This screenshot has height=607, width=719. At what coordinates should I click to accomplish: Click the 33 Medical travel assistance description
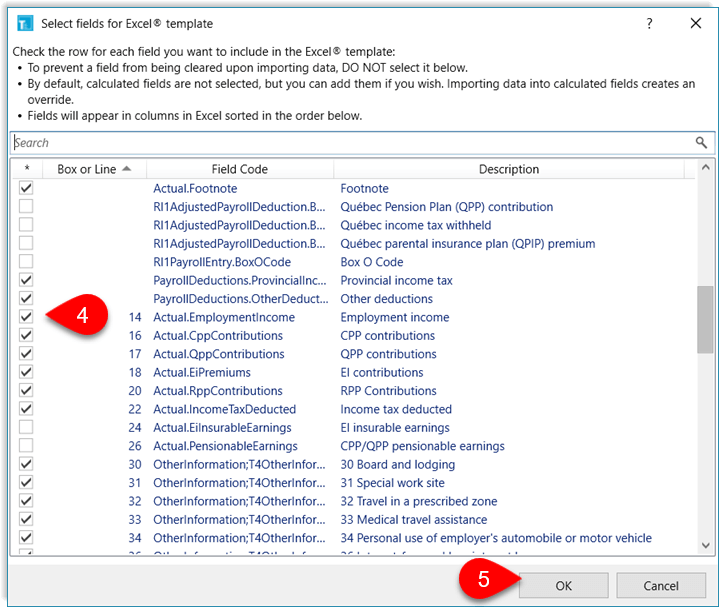[414, 519]
